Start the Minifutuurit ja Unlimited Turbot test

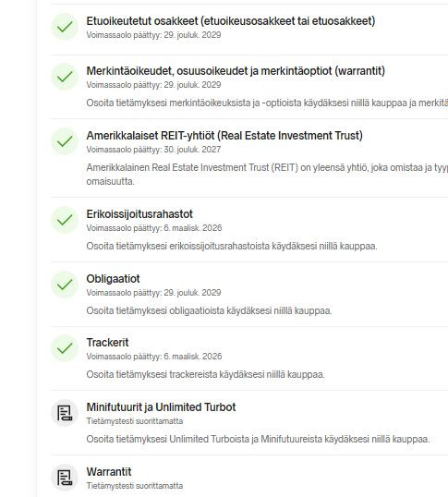point(162,407)
